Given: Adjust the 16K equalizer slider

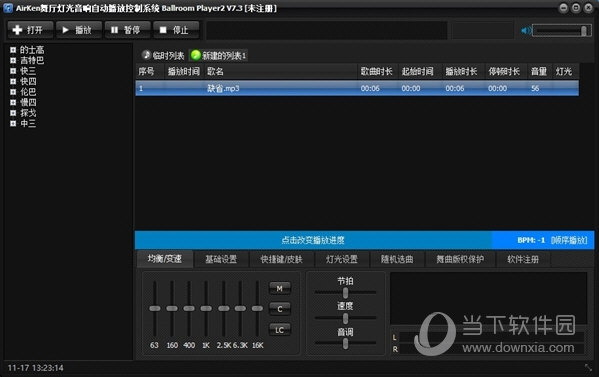Looking at the screenshot, I should point(257,308).
